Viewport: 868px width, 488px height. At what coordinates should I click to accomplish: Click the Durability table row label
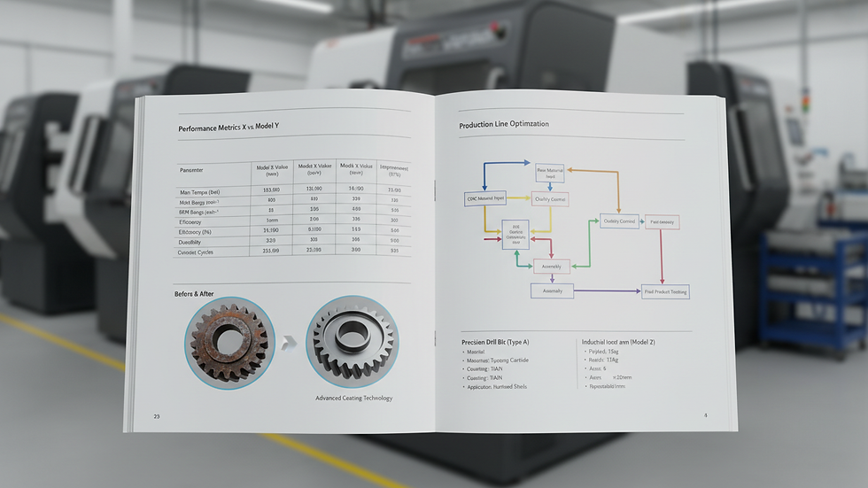click(190, 243)
